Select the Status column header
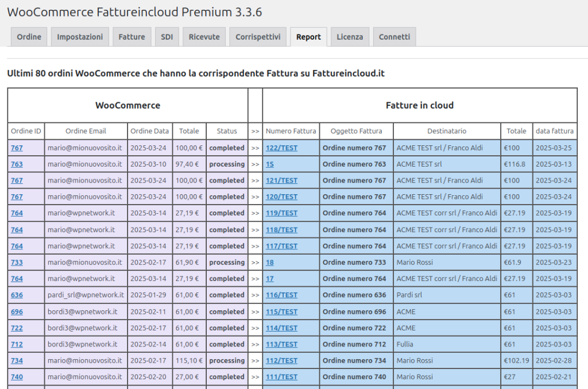 pyautogui.click(x=227, y=131)
